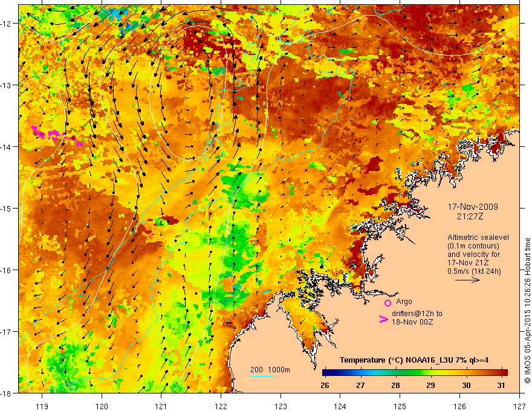Click the color bar label 27
Screen dimensions: 532x411
360,386
